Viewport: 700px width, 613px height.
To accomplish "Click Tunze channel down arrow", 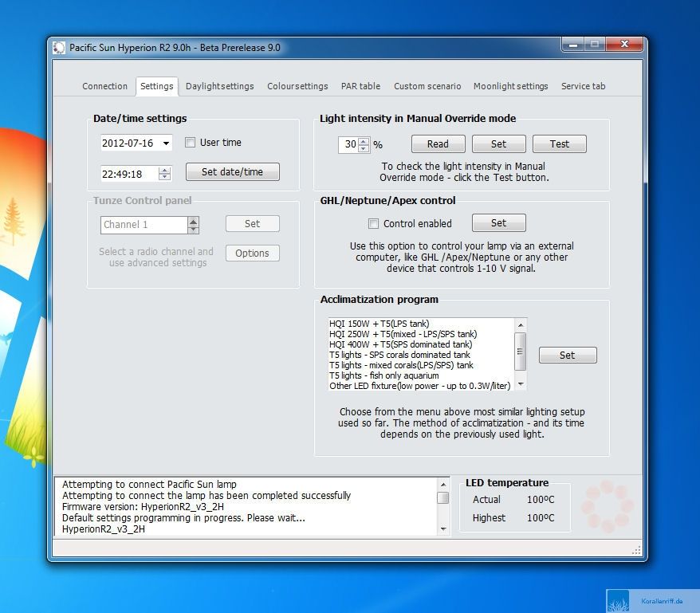I will coord(193,229).
